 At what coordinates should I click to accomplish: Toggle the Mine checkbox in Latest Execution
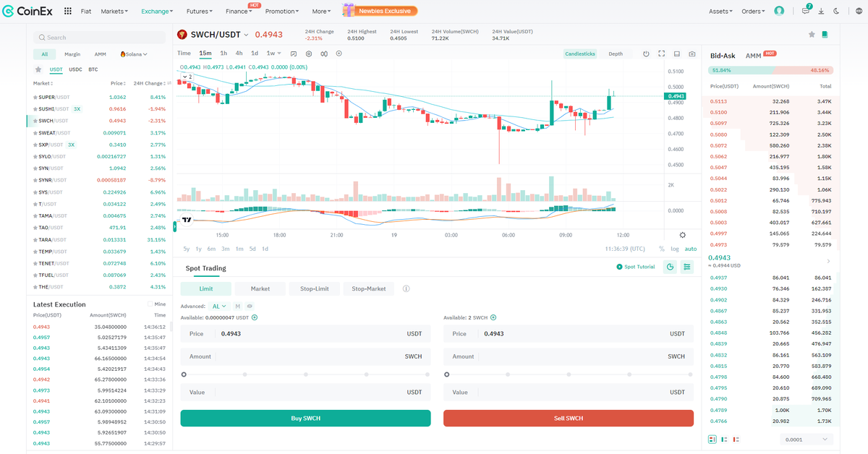coord(150,304)
